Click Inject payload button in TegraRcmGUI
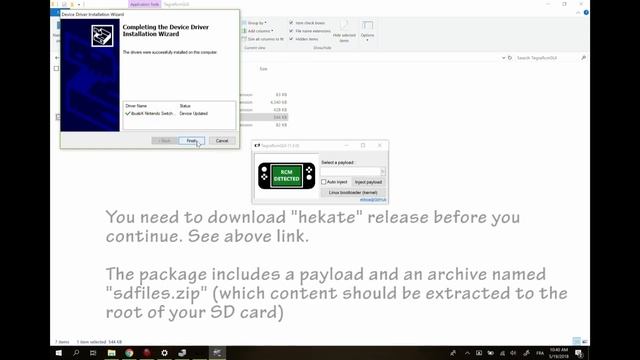 pos(368,182)
